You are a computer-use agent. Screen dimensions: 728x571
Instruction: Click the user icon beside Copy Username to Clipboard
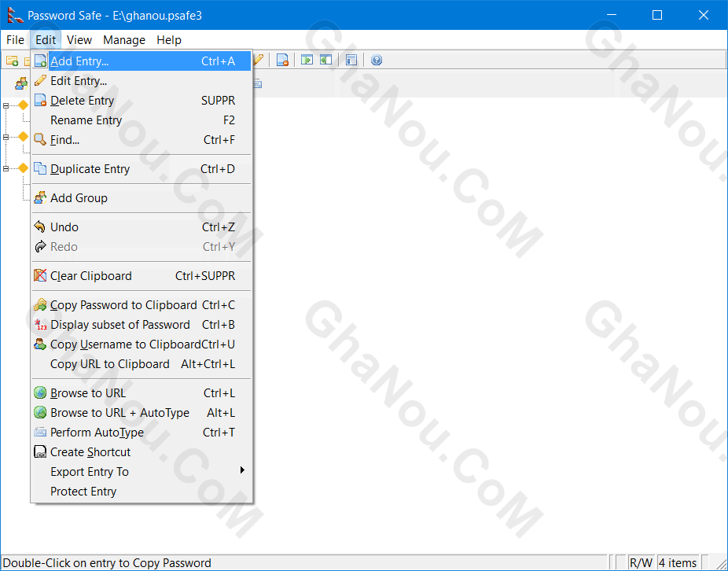[x=40, y=344]
